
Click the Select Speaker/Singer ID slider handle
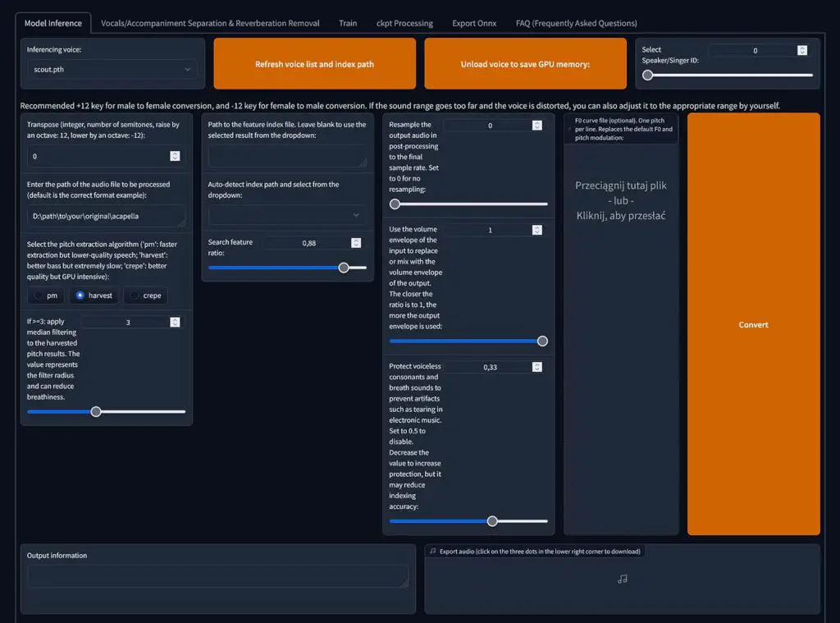point(648,75)
